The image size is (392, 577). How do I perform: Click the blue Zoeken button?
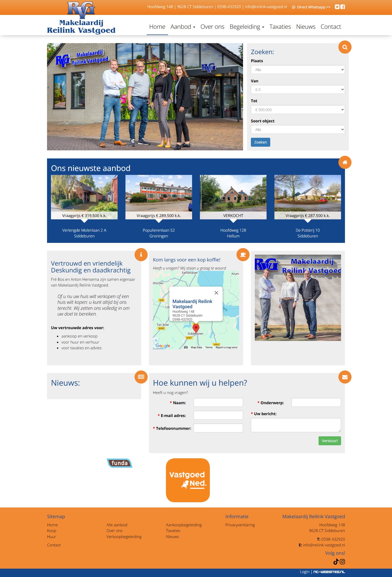tap(261, 142)
